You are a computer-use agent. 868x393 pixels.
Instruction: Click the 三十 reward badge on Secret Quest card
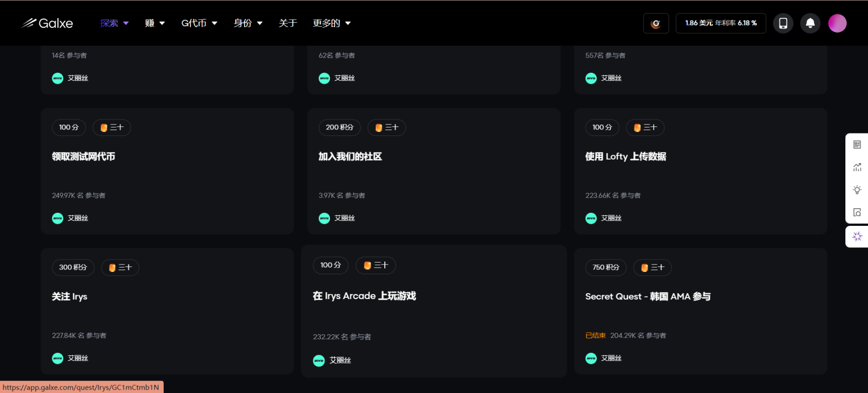tap(653, 268)
